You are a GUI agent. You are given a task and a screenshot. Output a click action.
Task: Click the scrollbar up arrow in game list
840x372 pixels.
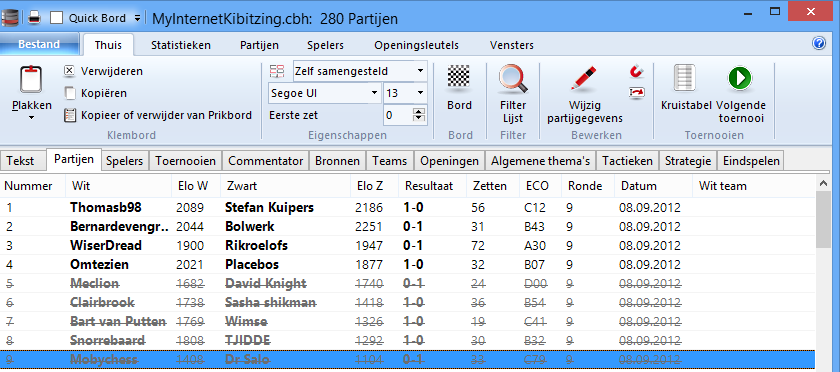823,184
